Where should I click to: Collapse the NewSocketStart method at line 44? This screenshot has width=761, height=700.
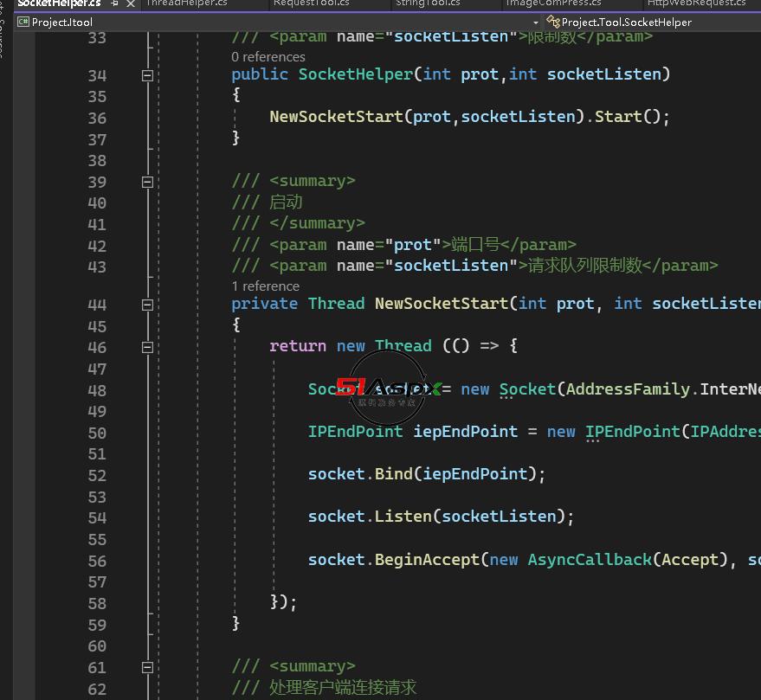pyautogui.click(x=147, y=305)
